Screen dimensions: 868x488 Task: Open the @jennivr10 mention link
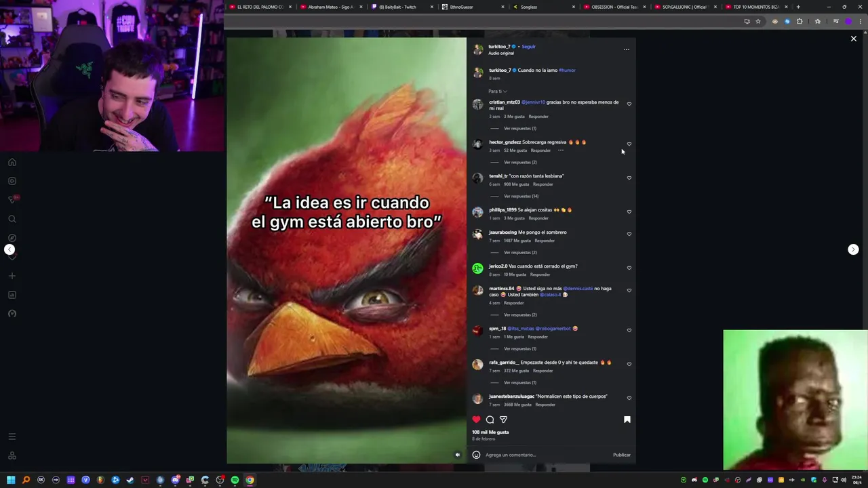point(533,102)
